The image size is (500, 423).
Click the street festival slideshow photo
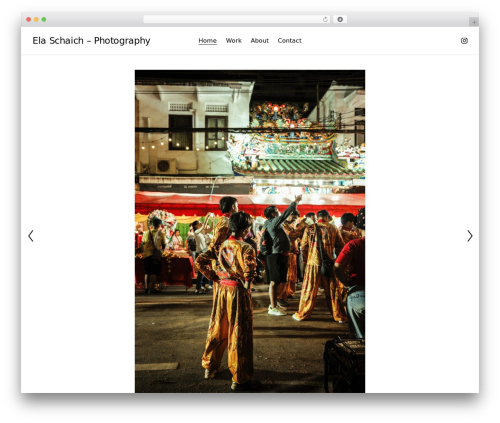coord(250,231)
